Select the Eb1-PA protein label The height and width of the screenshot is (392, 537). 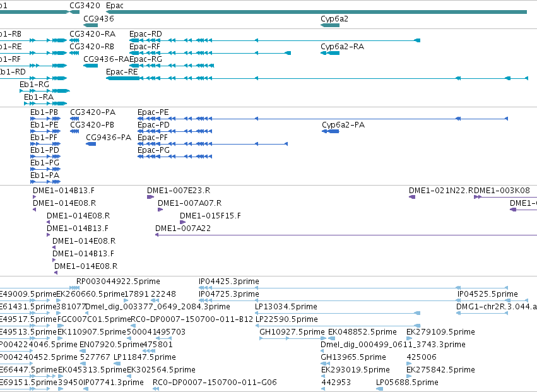45,175
